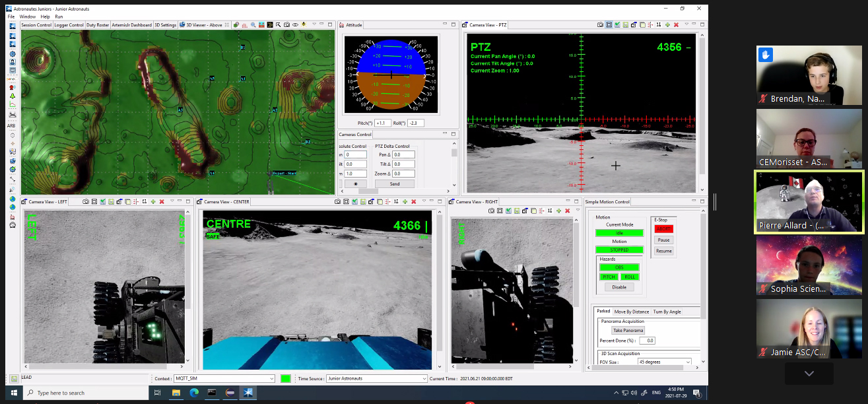Expand the Time Source Junior Astronauts dropdown
This screenshot has height=404, width=868.
377,378
